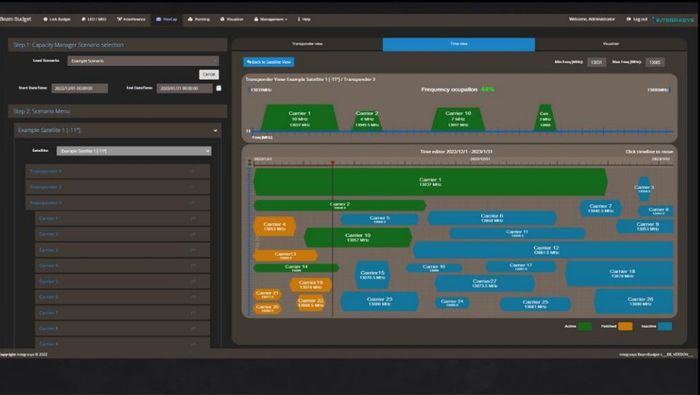Click the share icon on Carrier 6 row

pos(193,297)
